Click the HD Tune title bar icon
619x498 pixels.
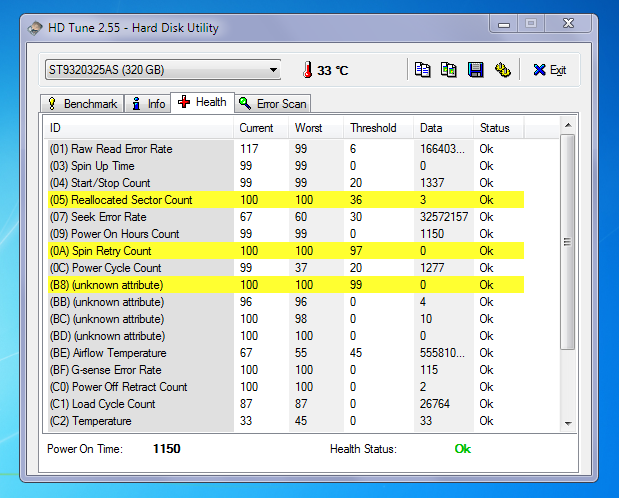pos(35,28)
